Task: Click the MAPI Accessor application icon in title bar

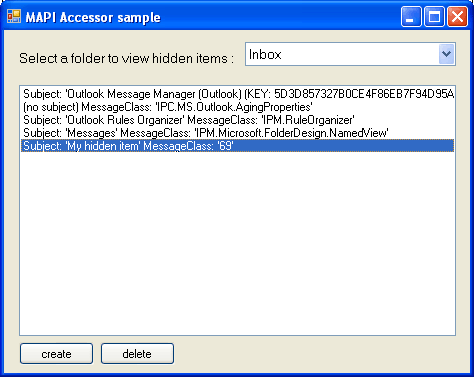Action: click(14, 16)
